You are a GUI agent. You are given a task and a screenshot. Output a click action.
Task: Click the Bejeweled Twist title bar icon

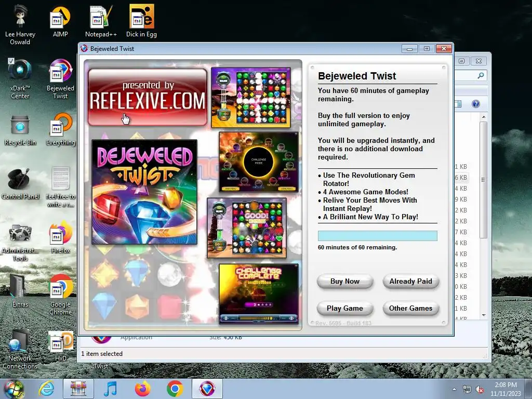pyautogui.click(x=84, y=48)
